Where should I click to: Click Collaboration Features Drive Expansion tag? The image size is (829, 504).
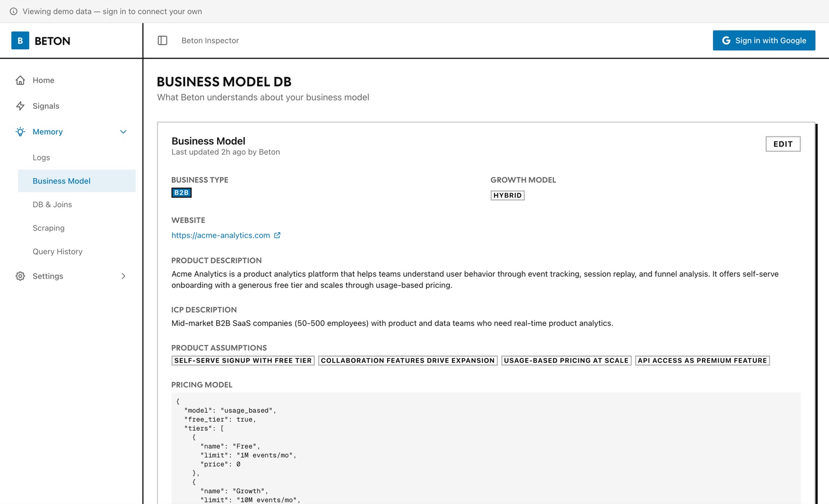408,361
